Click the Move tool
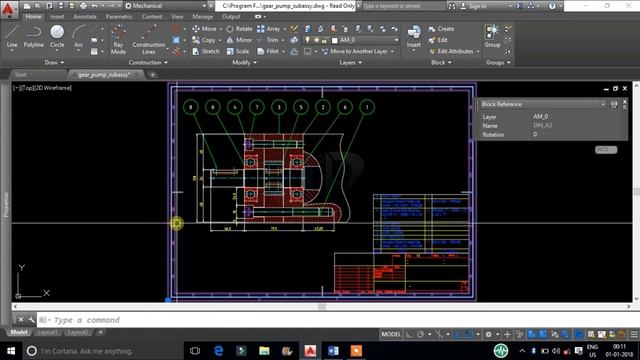Viewport: 640px width, 360px height. (x=204, y=29)
